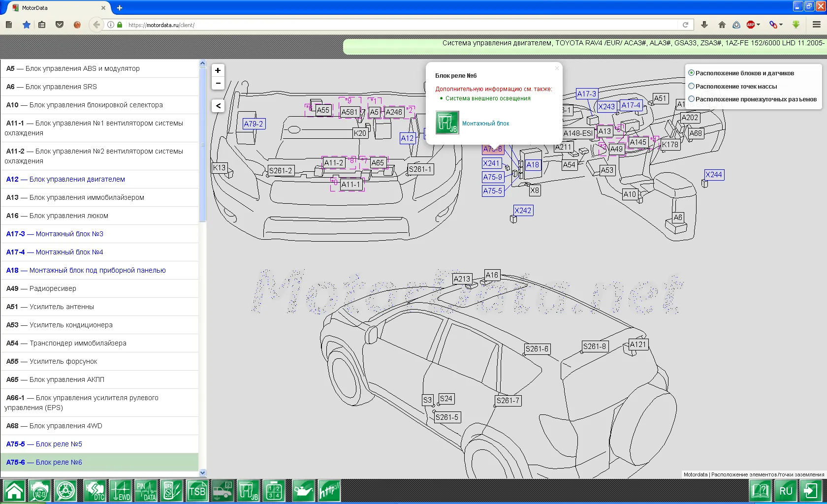Select A65 — Блок управления АКПП
827x504 pixels.
(x=99, y=379)
